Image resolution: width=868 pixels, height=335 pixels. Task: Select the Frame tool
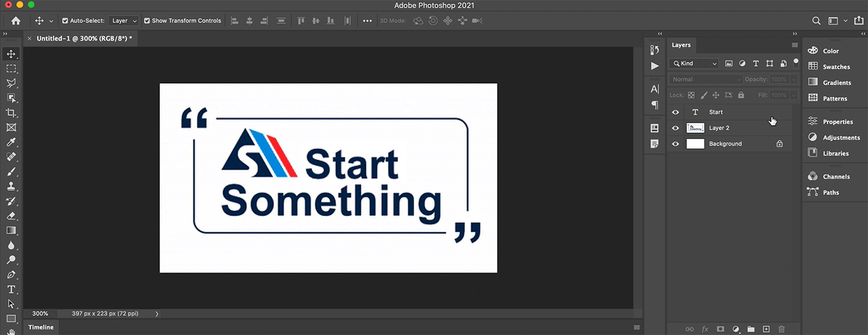(11, 128)
